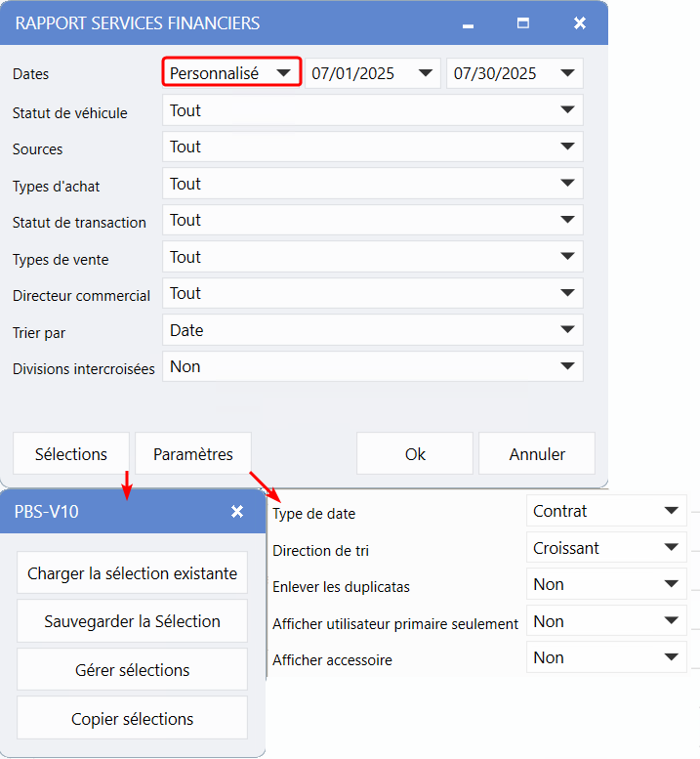Toggle the Divisions intercroisées option dropdown
The image size is (700, 759).
[372, 367]
